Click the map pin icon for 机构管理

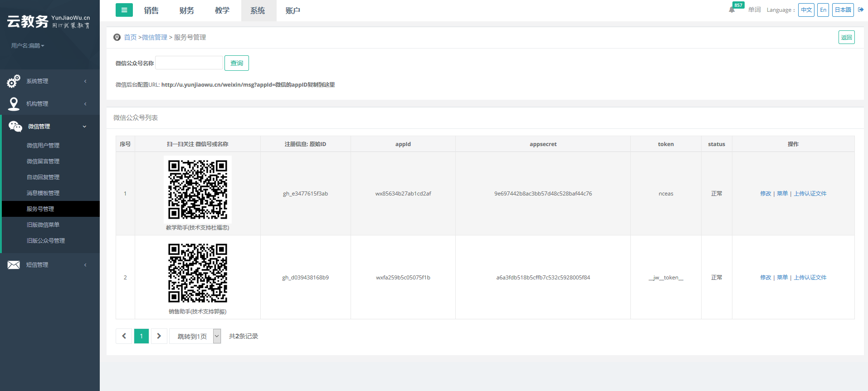[x=14, y=104]
